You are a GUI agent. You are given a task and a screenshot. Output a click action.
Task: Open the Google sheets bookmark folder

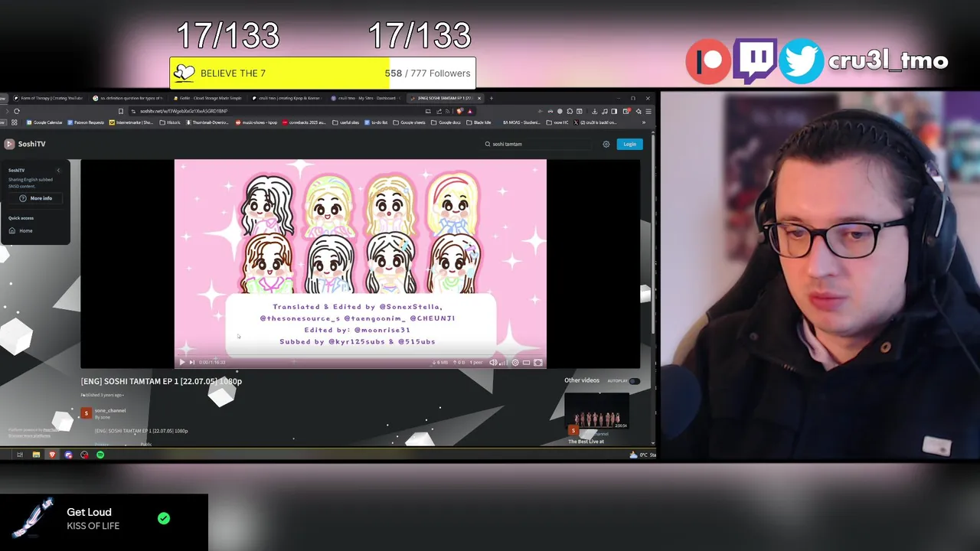pyautogui.click(x=409, y=122)
